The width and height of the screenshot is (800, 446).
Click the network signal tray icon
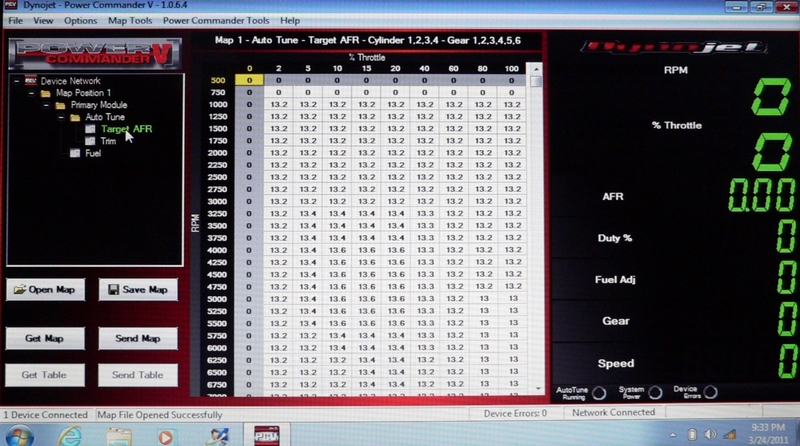730,434
